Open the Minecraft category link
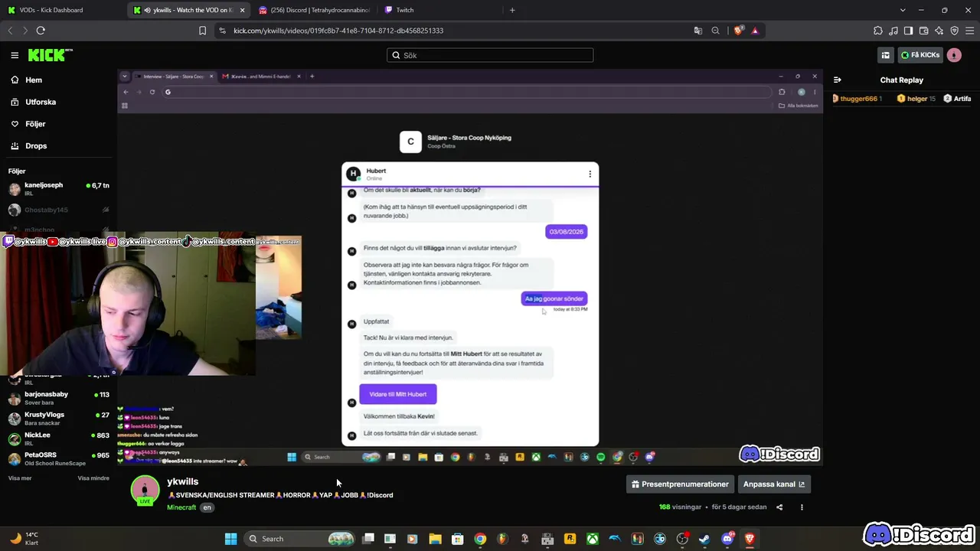The height and width of the screenshot is (551, 980). [x=181, y=507]
